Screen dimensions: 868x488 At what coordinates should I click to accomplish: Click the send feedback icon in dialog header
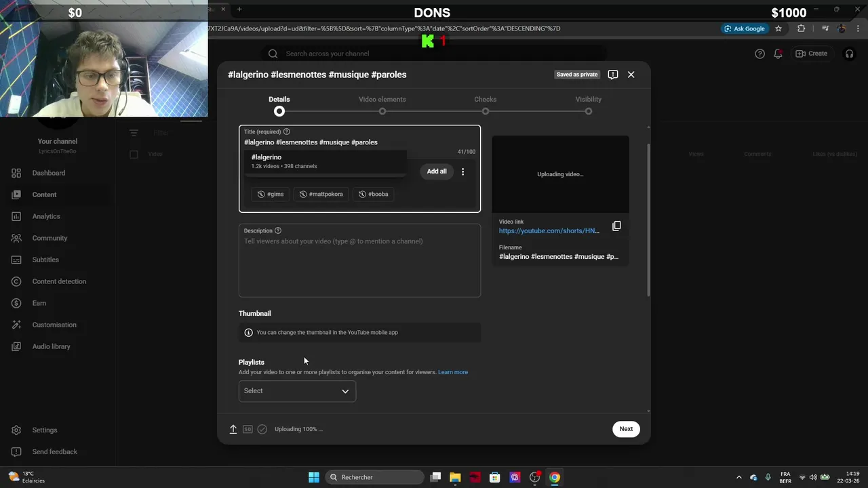click(613, 75)
